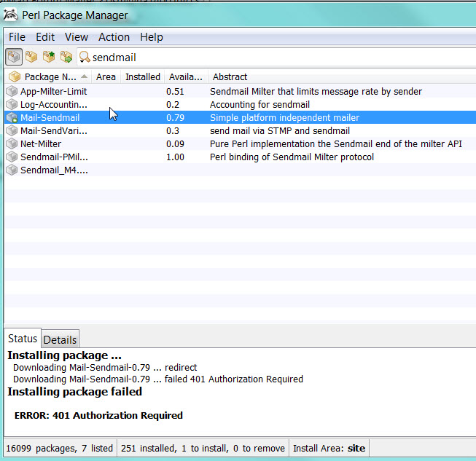Image resolution: width=476 pixels, height=461 pixels.
Task: Open the Action menu
Action: [114, 37]
